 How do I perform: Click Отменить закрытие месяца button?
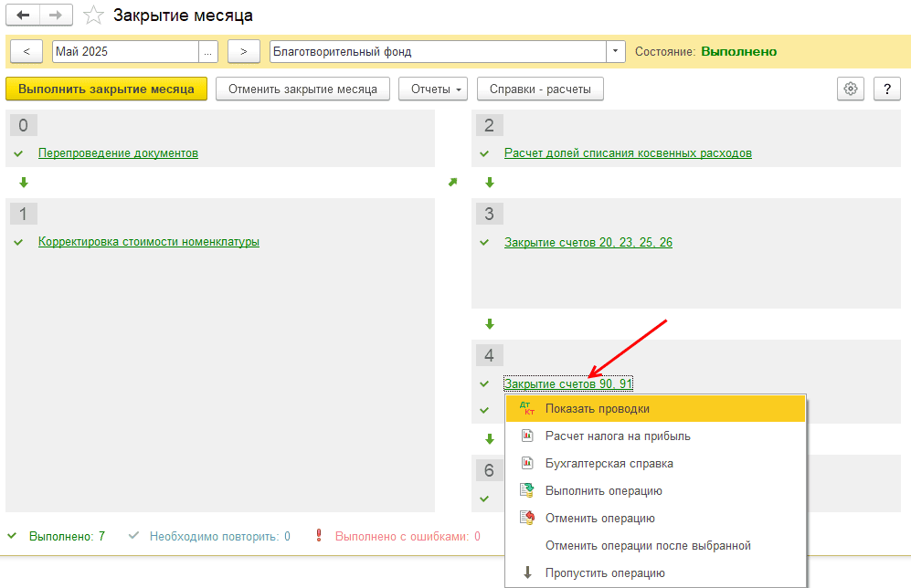pyautogui.click(x=302, y=89)
